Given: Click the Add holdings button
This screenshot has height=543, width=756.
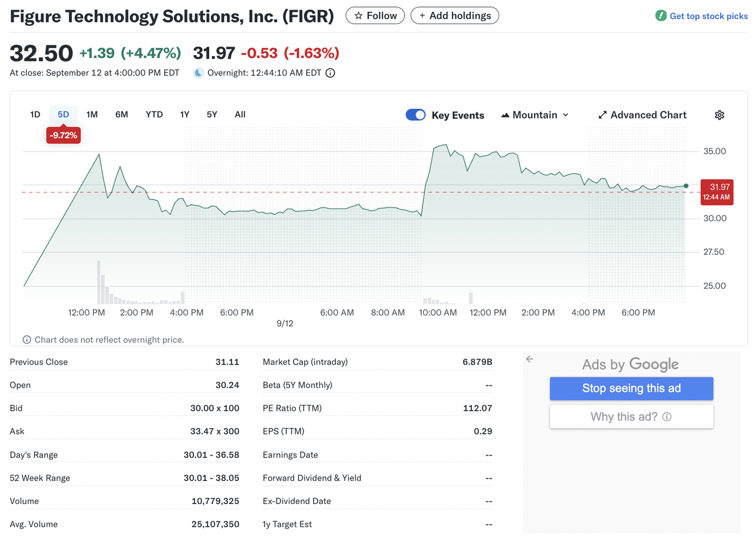Looking at the screenshot, I should point(454,16).
